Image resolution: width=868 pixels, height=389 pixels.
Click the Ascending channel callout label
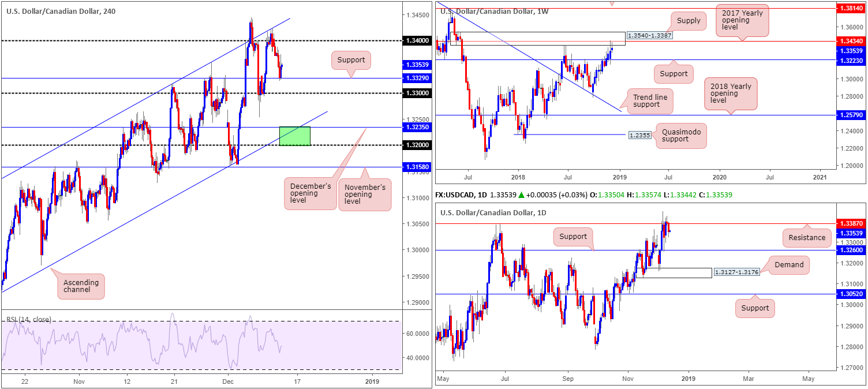point(81,286)
